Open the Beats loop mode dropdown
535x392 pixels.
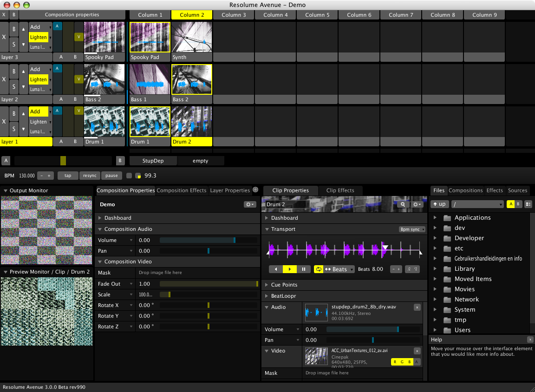tap(339, 269)
